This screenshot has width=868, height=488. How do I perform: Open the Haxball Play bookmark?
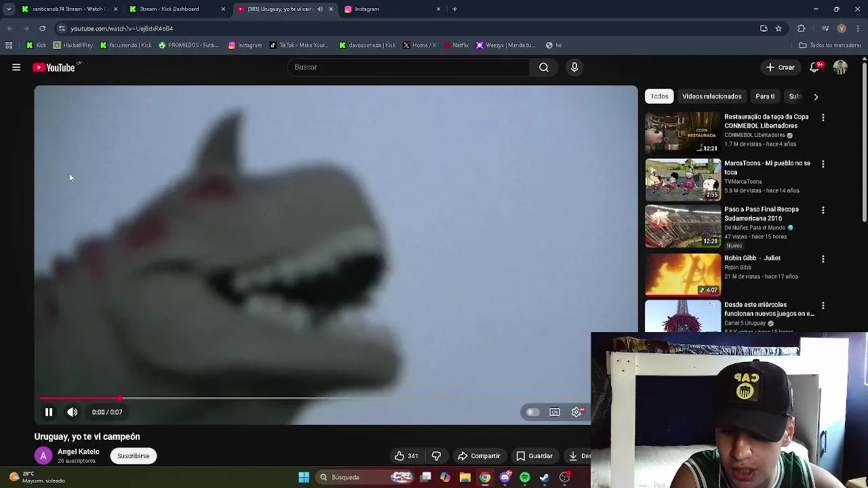tap(73, 45)
